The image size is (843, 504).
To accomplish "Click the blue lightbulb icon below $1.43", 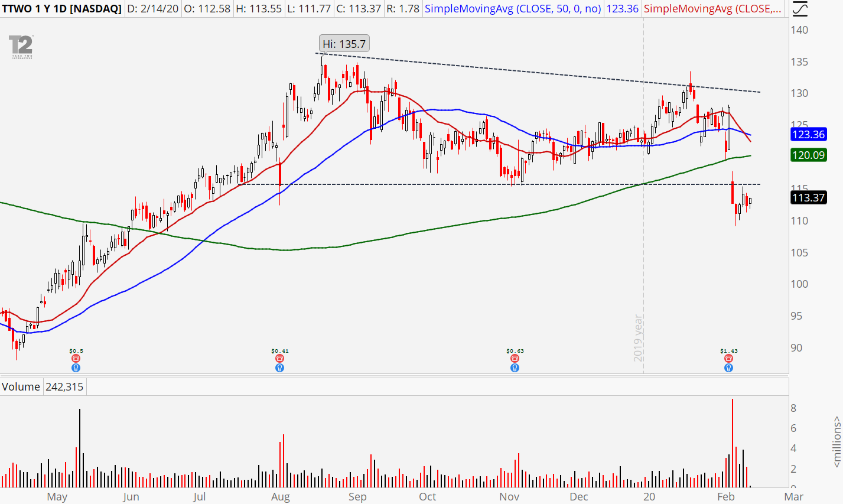I will 729,368.
